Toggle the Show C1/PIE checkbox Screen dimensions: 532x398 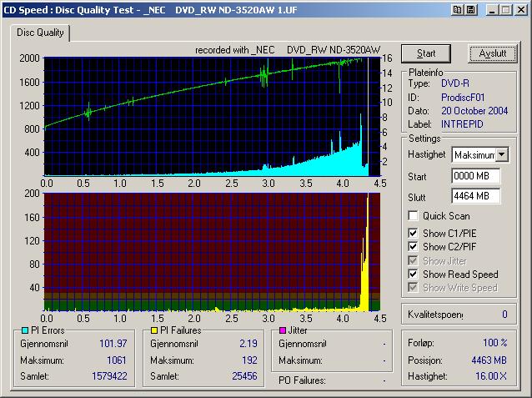[413, 234]
